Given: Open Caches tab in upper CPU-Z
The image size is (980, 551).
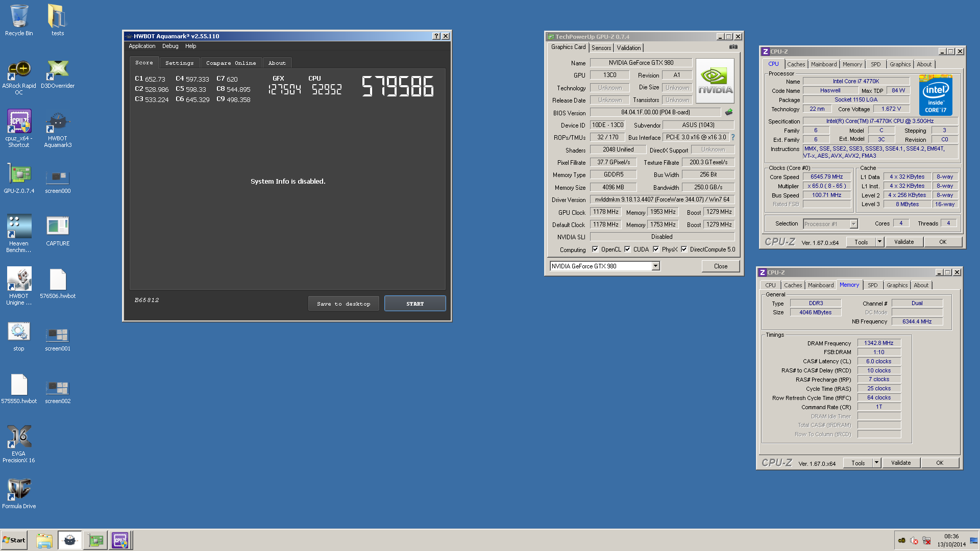Looking at the screenshot, I should 796,64.
